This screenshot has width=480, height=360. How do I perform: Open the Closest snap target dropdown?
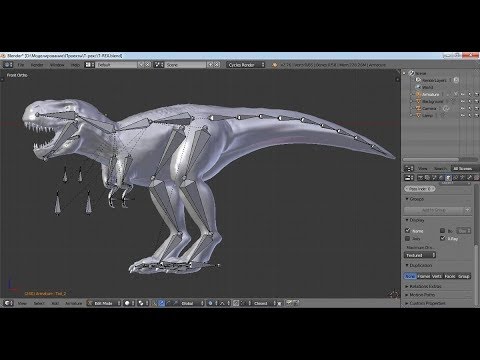pyautogui.click(x=265, y=303)
